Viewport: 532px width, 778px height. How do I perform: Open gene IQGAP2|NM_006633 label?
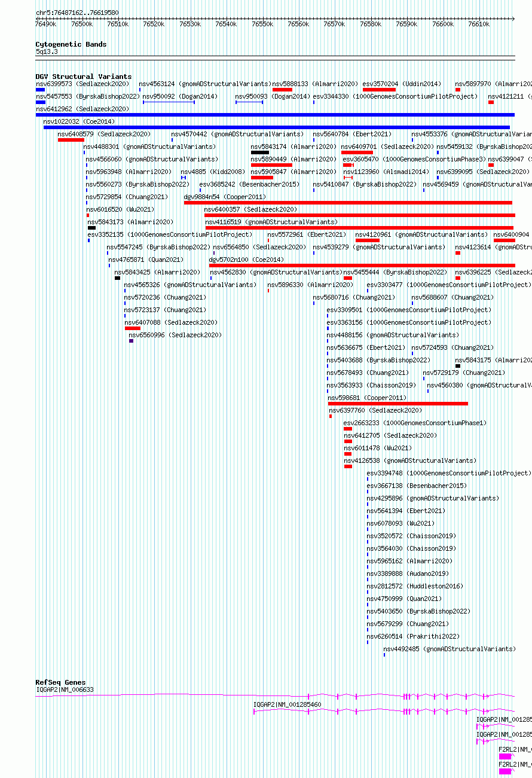[65, 690]
